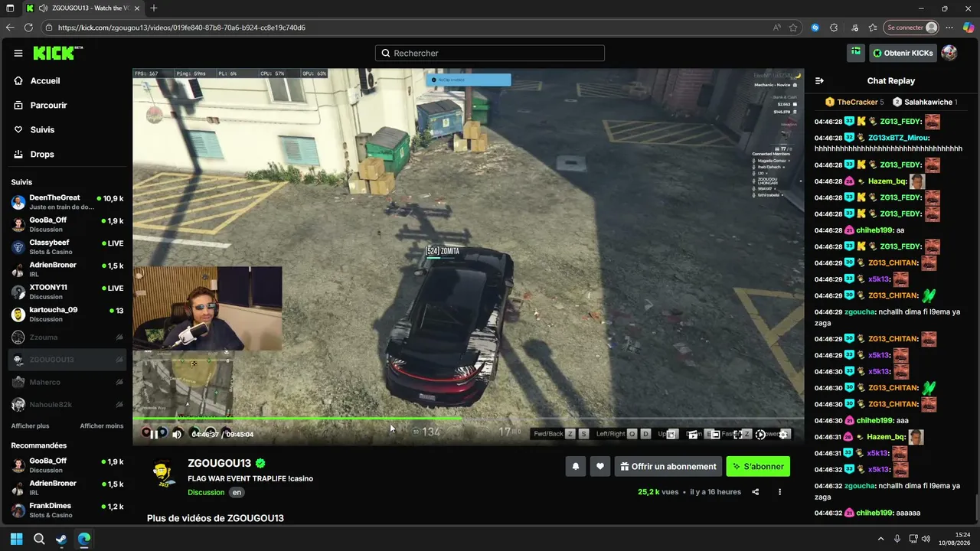Collapse the Chat Replay panel

(819, 81)
